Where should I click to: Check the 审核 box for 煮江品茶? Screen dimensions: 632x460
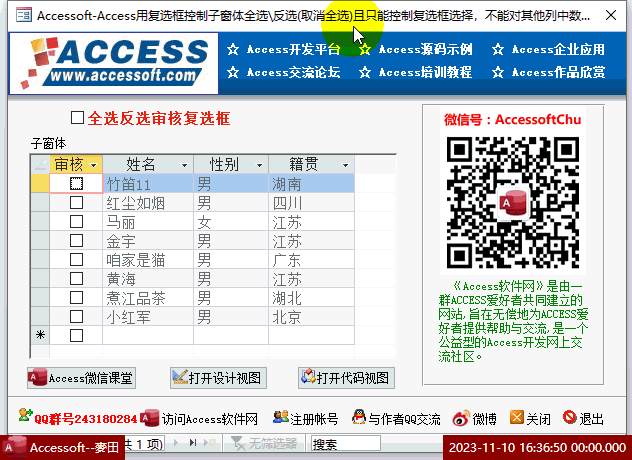click(x=76, y=297)
